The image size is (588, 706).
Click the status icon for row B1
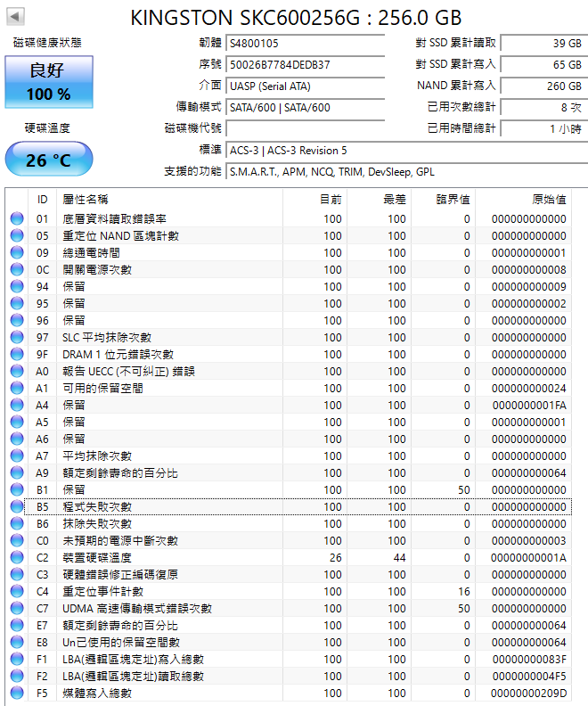tap(17, 490)
